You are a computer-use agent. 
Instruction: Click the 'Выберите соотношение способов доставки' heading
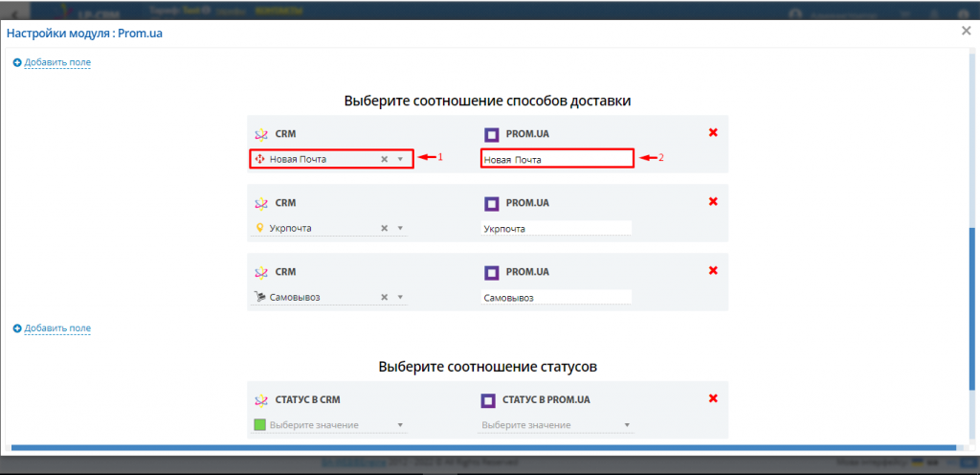pyautogui.click(x=487, y=101)
